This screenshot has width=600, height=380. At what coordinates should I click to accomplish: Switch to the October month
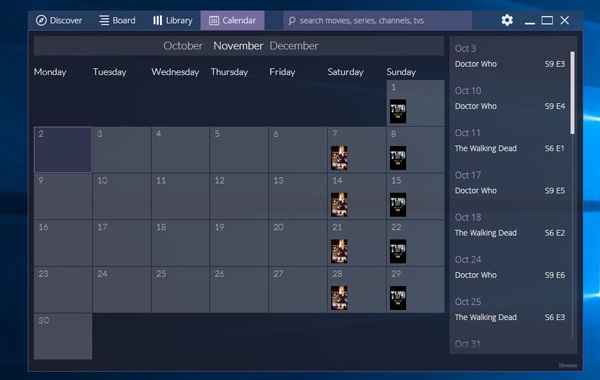[x=183, y=46]
